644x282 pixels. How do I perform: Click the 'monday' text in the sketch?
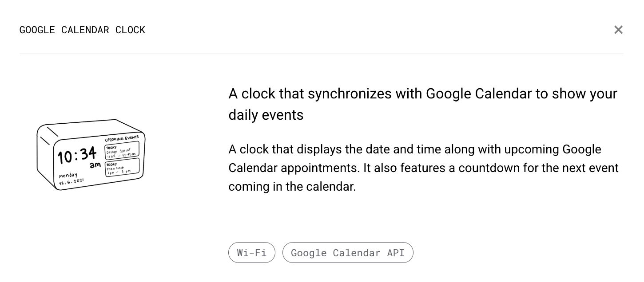point(68,175)
